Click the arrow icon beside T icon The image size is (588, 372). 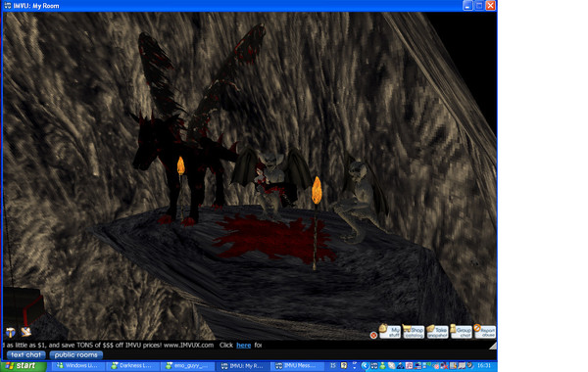click(x=25, y=332)
